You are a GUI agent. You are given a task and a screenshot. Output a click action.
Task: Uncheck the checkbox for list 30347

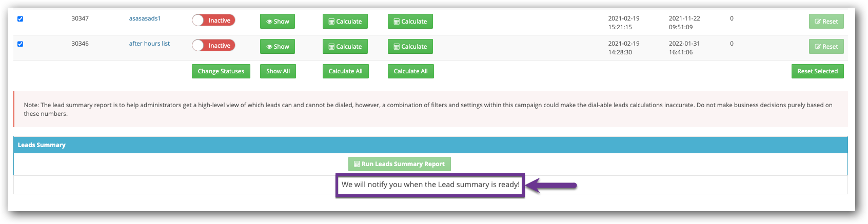(20, 19)
